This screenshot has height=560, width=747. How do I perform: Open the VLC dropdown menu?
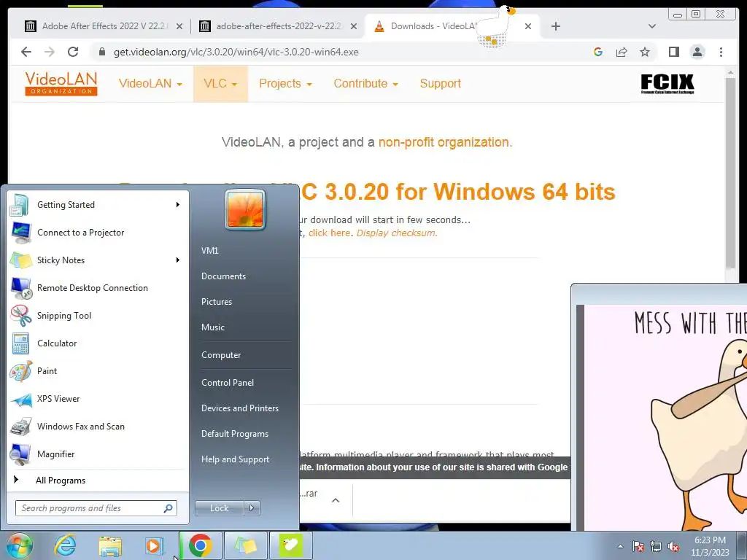(x=220, y=84)
